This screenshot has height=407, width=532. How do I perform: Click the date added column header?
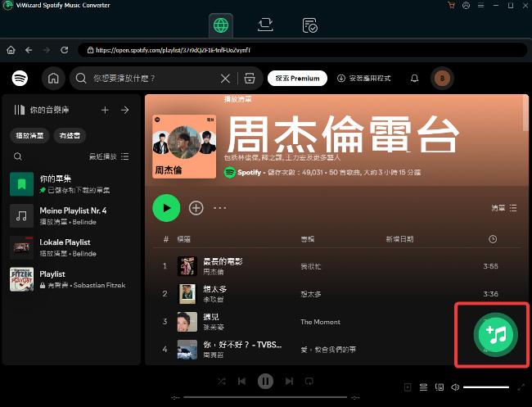coord(399,239)
